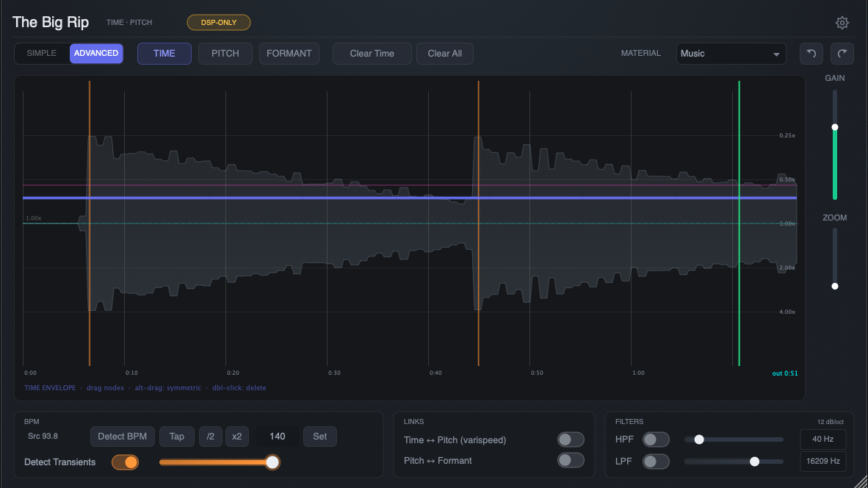Click the 'out 0:51' time label
868x488 pixels.
pyautogui.click(x=785, y=373)
